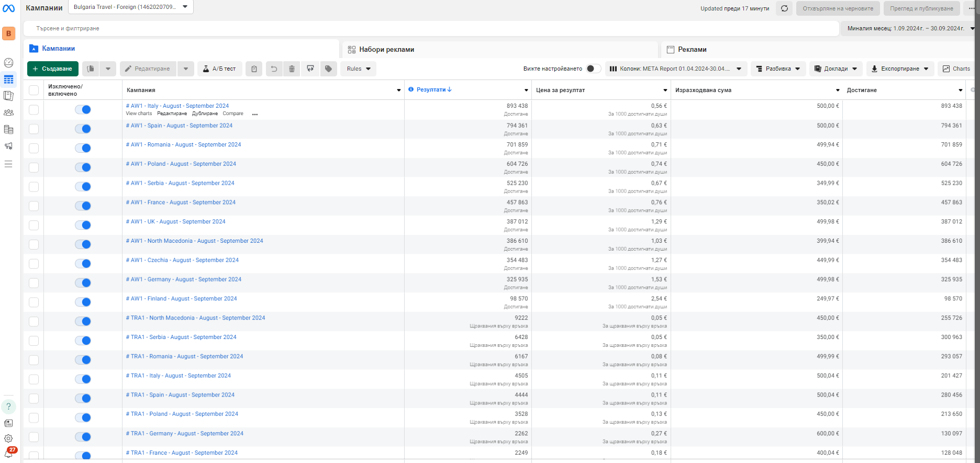Click the tag label icon in toolbar
980x463 pixels.
(x=328, y=69)
